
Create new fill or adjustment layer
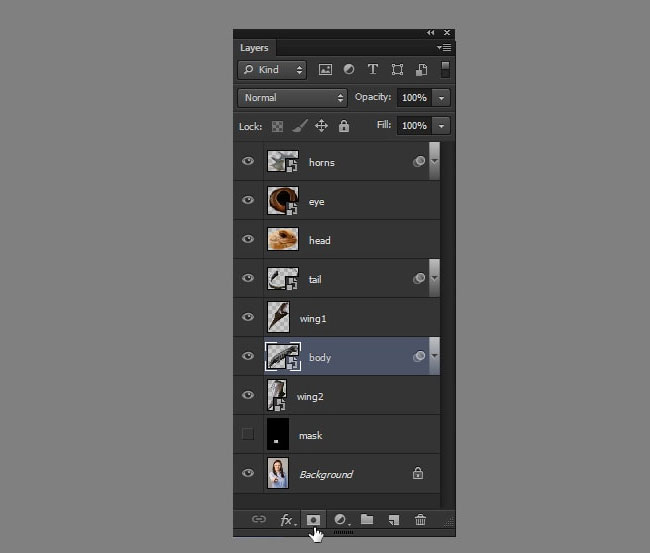coord(341,519)
